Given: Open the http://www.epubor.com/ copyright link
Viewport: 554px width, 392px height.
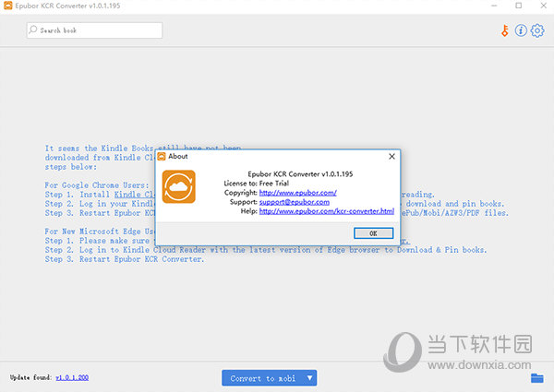Looking at the screenshot, I should tap(298, 193).
